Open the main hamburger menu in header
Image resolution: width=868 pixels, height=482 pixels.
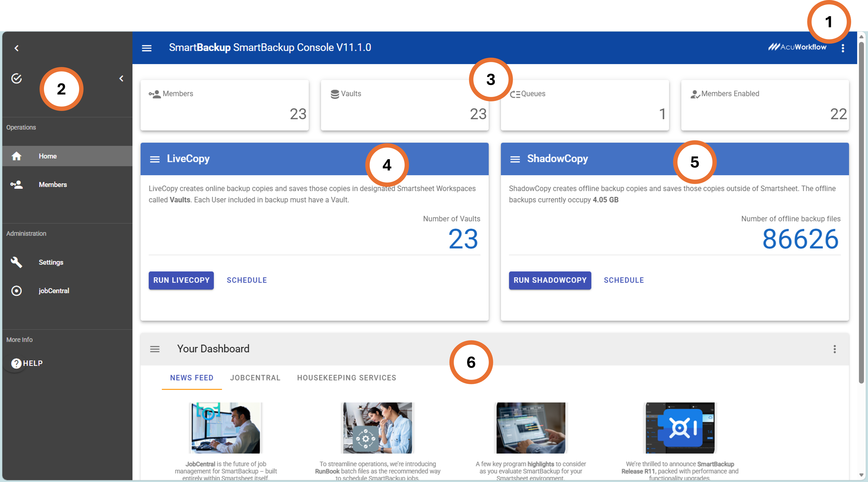pyautogui.click(x=147, y=48)
